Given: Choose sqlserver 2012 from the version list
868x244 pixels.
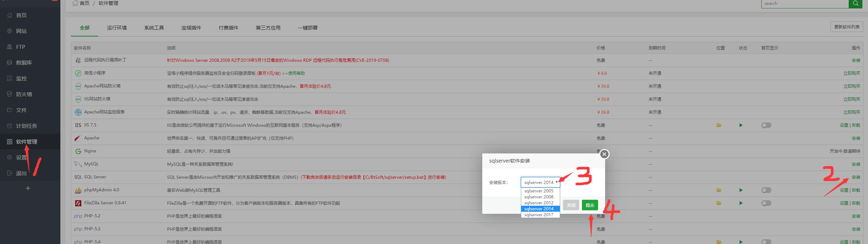Looking at the screenshot, I should [x=540, y=203].
